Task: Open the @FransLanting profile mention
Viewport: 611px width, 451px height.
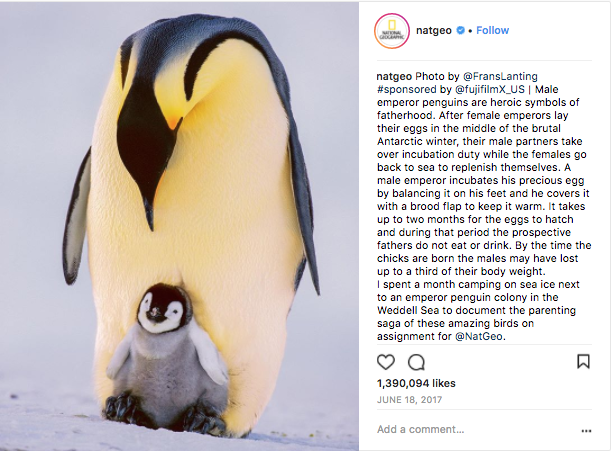Action: click(x=500, y=76)
